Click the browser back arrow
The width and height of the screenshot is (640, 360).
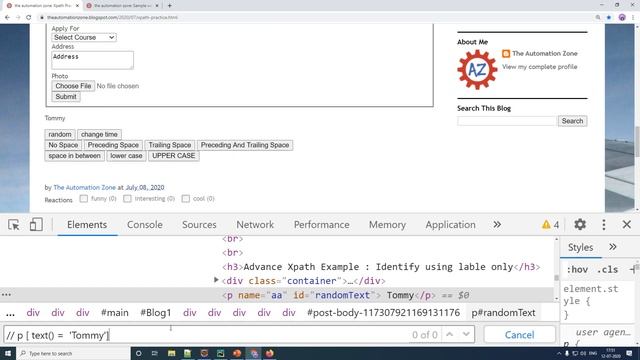(x=7, y=18)
